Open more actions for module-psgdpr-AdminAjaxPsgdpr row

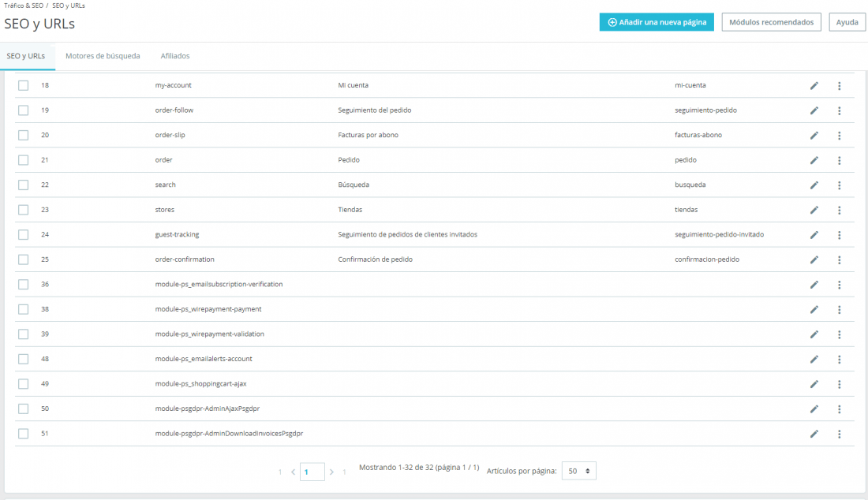point(840,409)
